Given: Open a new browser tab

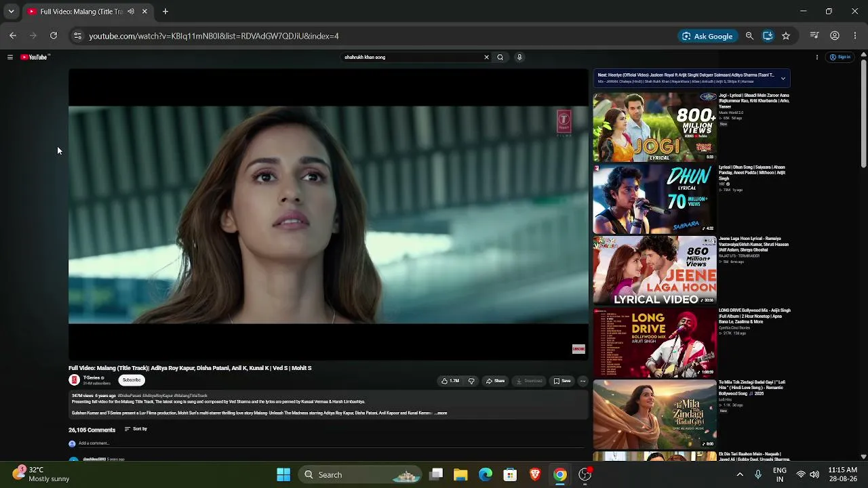Looking at the screenshot, I should coord(165,12).
